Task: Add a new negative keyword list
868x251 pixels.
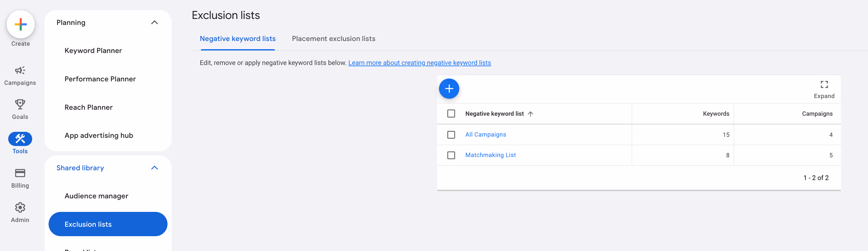Action: pos(449,89)
